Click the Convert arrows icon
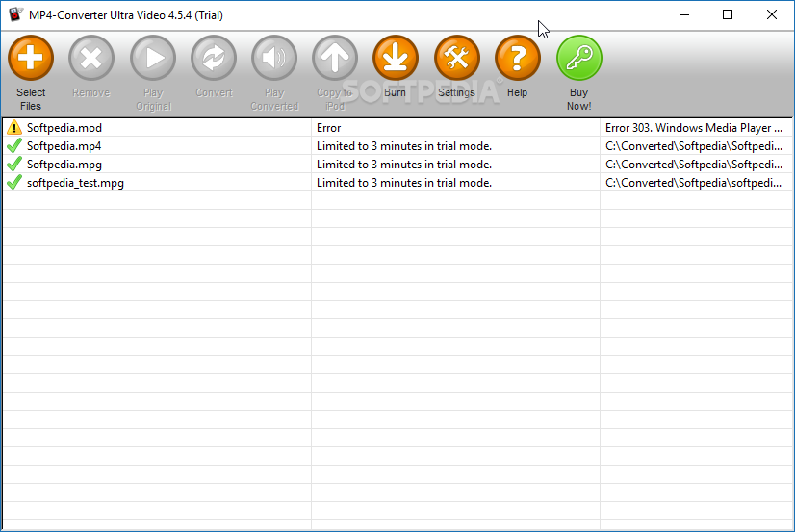Image resolution: width=795 pixels, height=532 pixels. pos(214,58)
